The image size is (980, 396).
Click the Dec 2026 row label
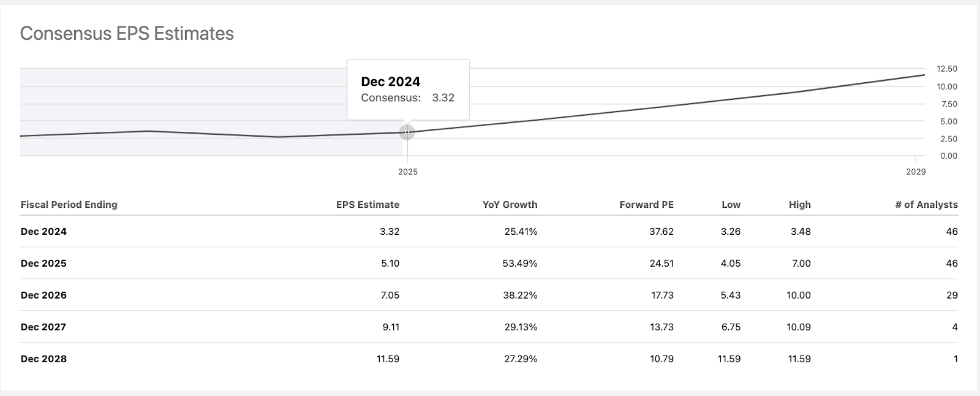[43, 295]
